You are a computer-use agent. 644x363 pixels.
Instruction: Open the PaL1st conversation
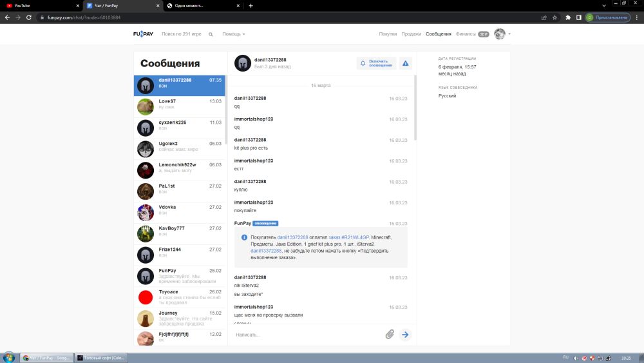[x=180, y=191]
